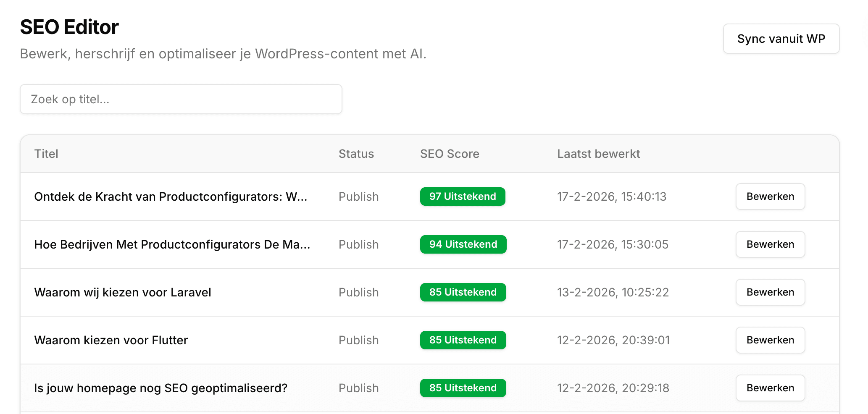
Task: Select the Titel column header
Action: pos(46,154)
